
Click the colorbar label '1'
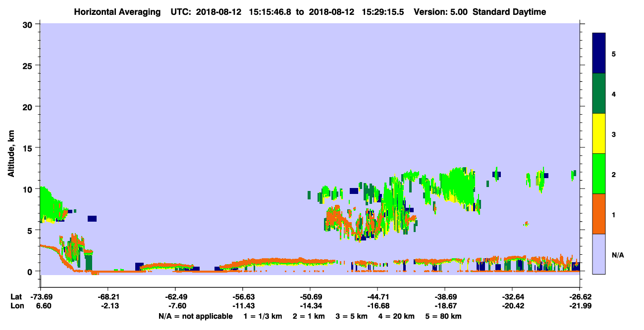(614, 214)
